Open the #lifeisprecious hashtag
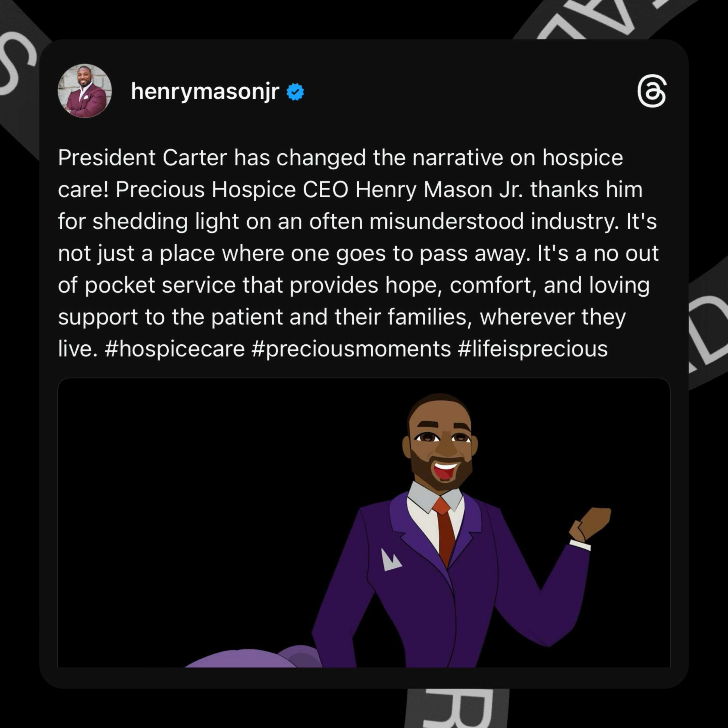Viewport: 728px width, 728px height. pyautogui.click(x=533, y=349)
